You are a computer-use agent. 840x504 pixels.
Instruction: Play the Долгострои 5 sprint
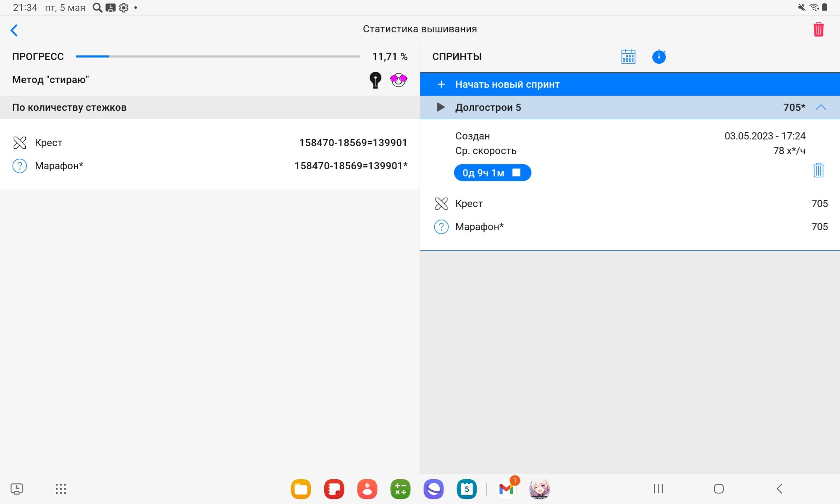point(441,107)
